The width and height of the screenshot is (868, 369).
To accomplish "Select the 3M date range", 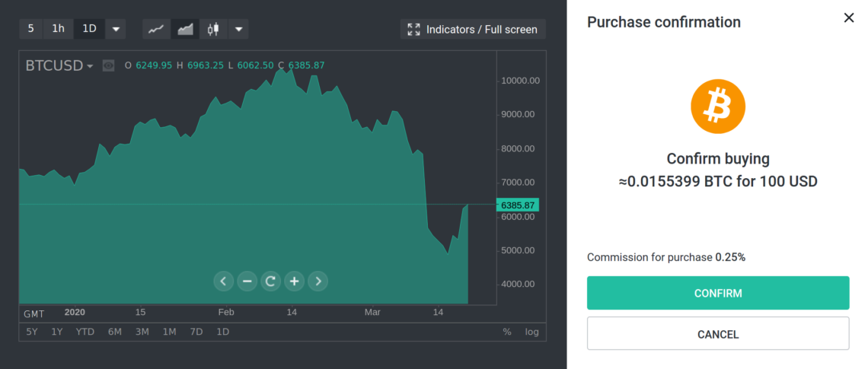I will 142,332.
